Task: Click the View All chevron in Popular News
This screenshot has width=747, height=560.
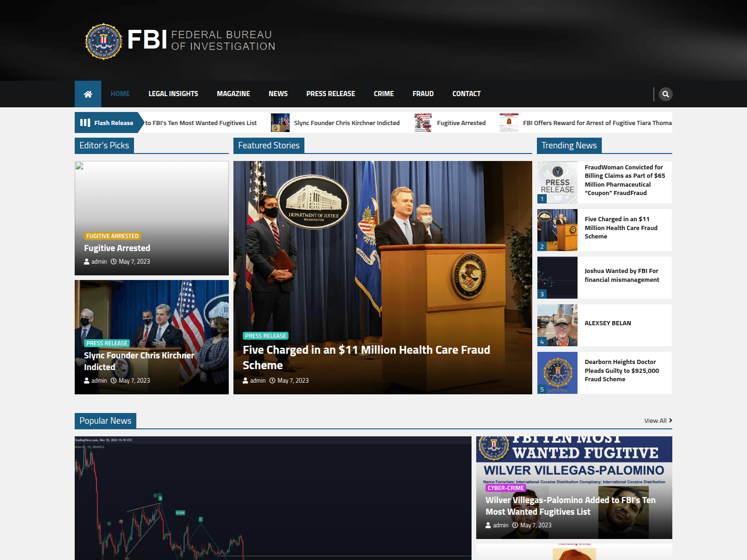Action: pyautogui.click(x=670, y=420)
